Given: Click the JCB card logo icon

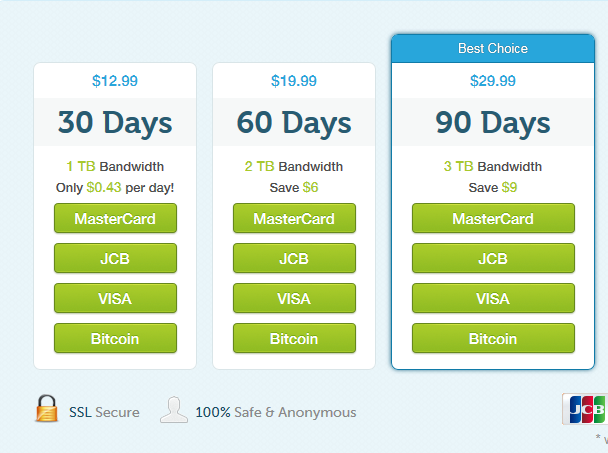Looking at the screenshot, I should [586, 408].
